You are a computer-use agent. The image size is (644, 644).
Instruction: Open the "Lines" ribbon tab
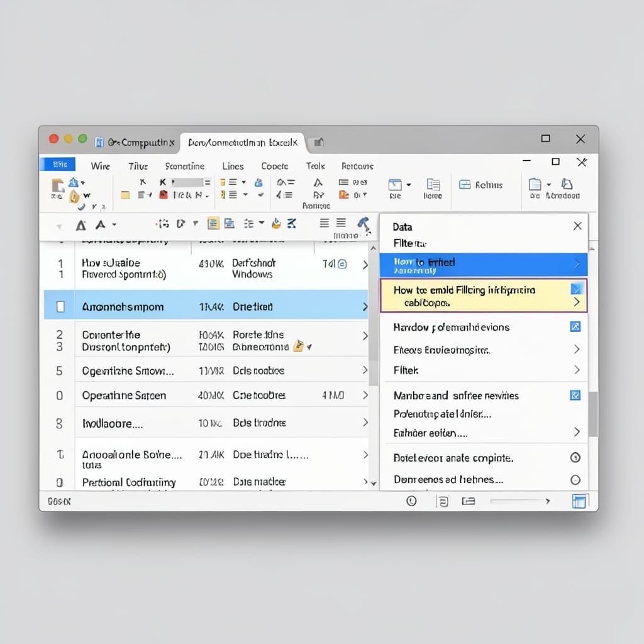coord(233,166)
